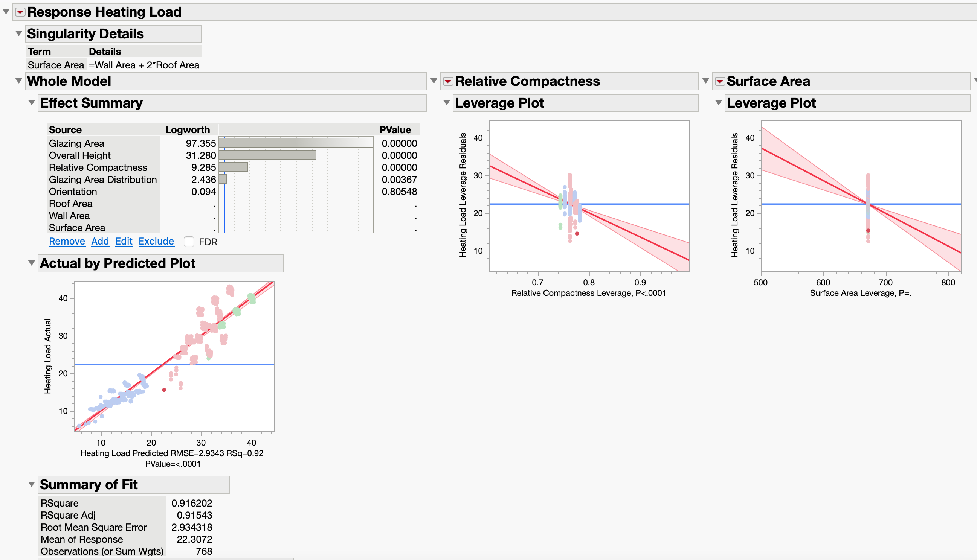Collapse the Relative Compactness Leverage Plot
Viewport: 977px width, 560px height.
pos(446,103)
